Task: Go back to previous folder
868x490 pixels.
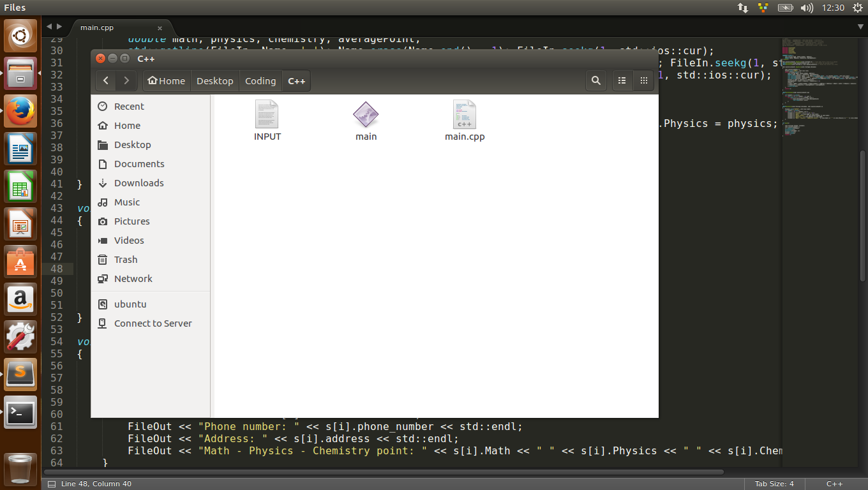Action: click(106, 81)
